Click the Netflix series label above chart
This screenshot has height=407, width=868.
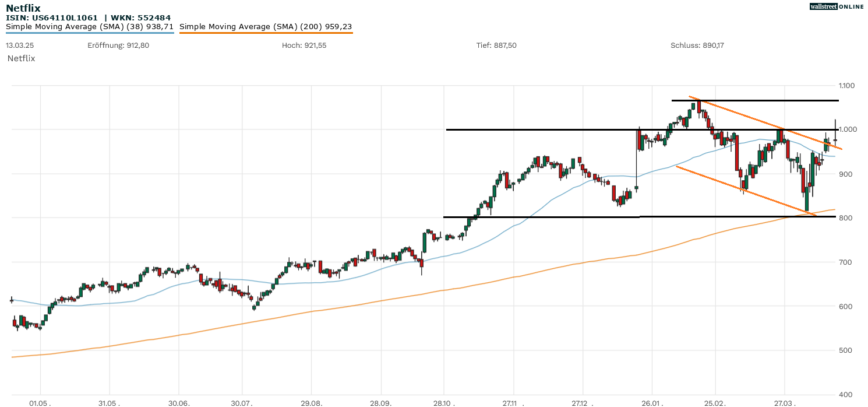pos(22,59)
